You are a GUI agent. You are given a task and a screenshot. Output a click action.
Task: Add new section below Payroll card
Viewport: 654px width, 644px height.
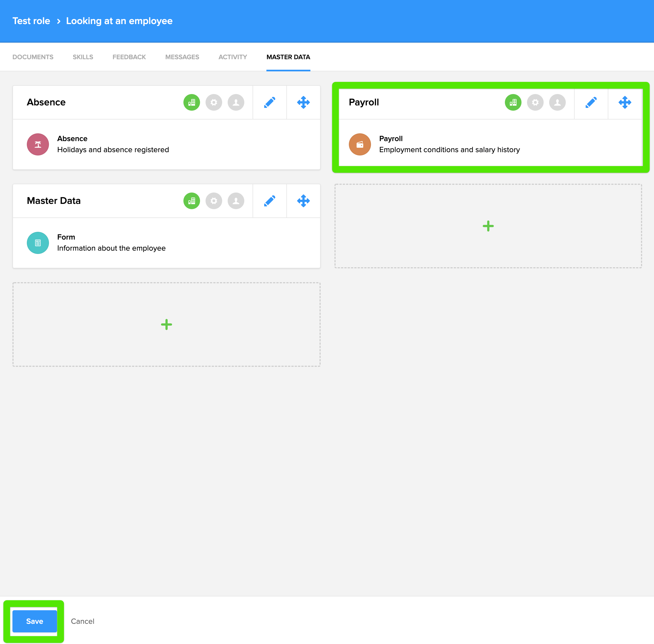pos(488,226)
